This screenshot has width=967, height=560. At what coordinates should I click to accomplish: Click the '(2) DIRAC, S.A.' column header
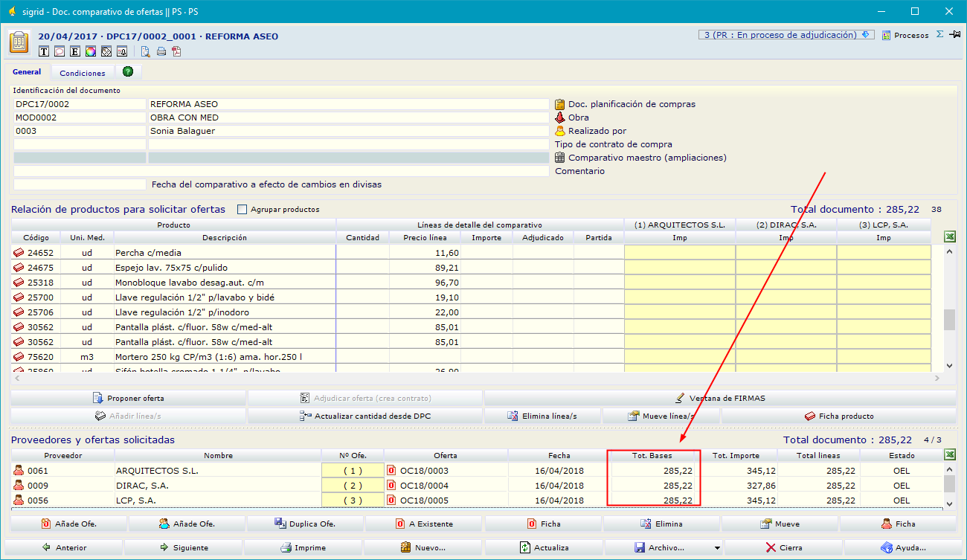click(x=786, y=225)
